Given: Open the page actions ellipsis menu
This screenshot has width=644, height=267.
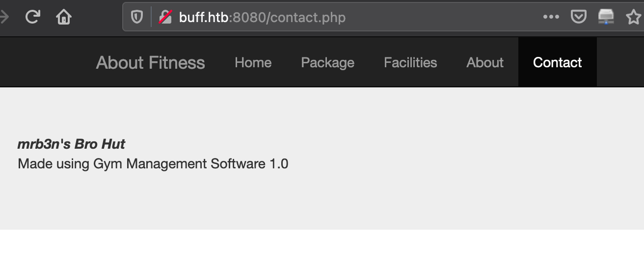Looking at the screenshot, I should (551, 17).
